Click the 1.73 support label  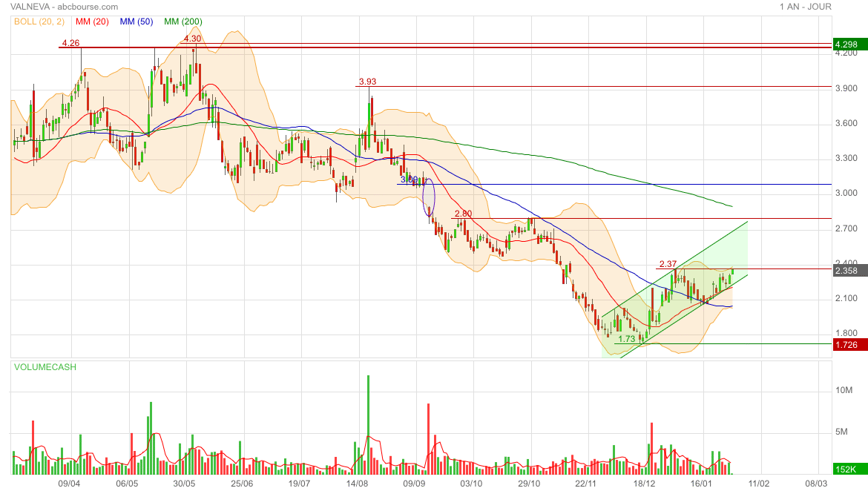coord(627,339)
